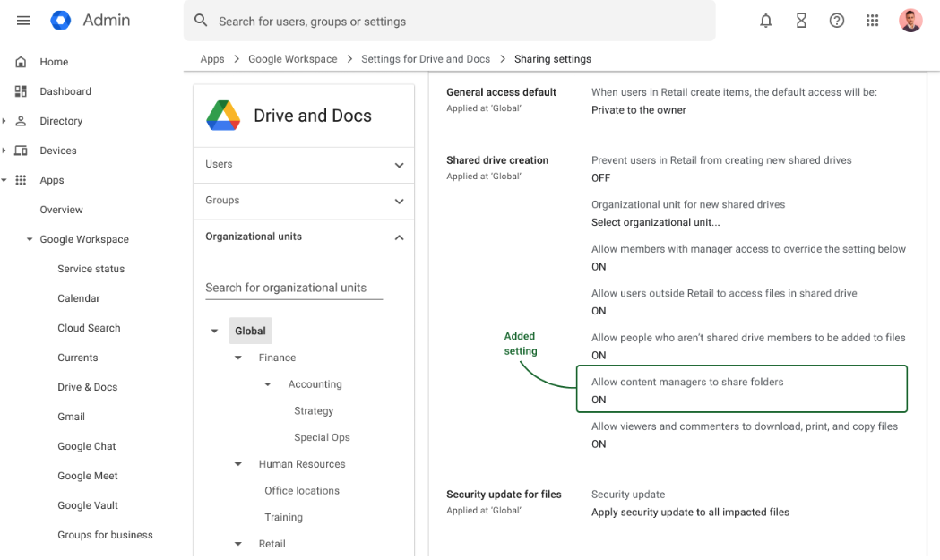Open Service status in sidebar

coord(91,269)
